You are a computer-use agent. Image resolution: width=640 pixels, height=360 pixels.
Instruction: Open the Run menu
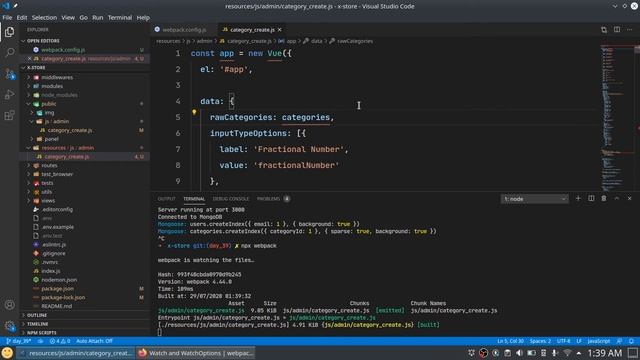[x=98, y=18]
